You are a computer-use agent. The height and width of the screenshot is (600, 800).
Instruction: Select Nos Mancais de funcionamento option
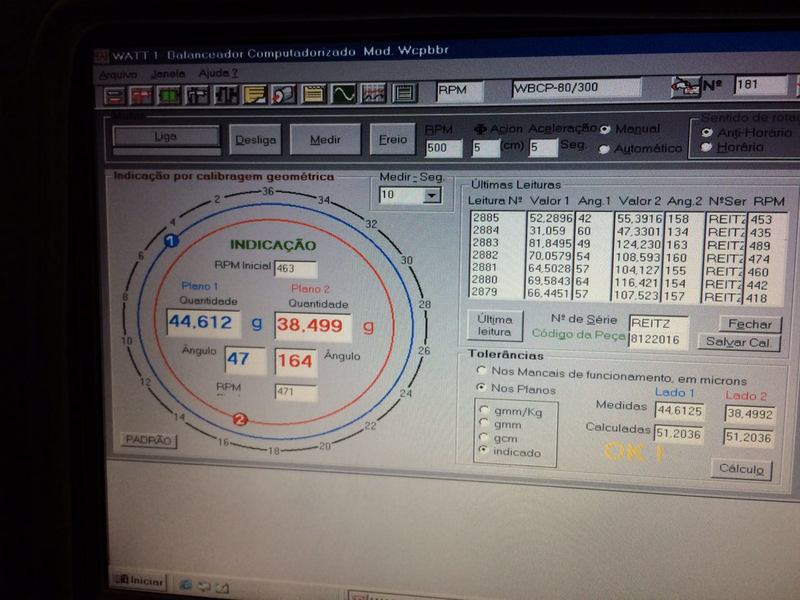(482, 370)
